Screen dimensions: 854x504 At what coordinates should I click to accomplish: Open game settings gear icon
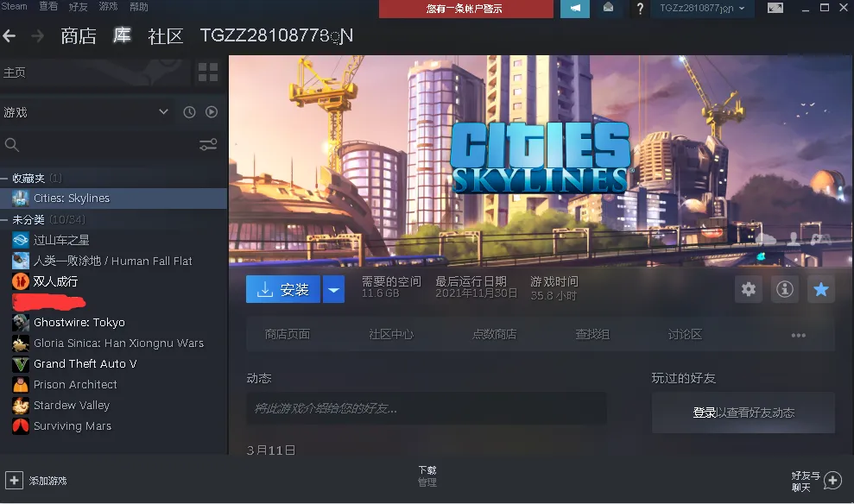[x=749, y=290]
